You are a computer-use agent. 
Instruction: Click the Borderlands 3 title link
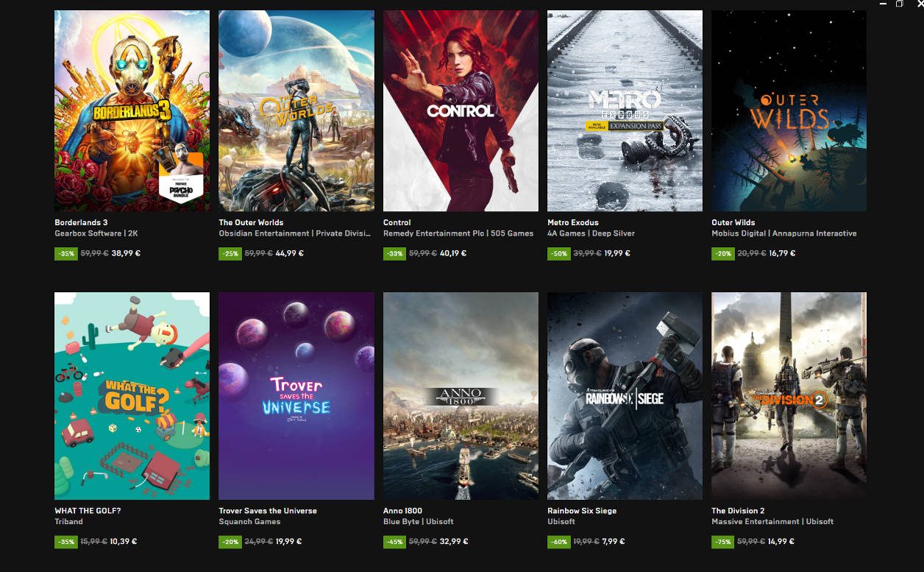tap(81, 222)
